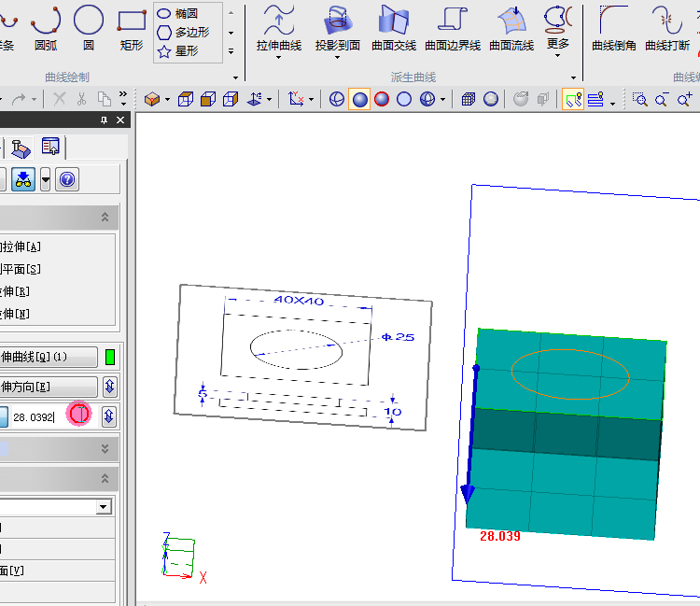Click the zoom out magnifier icon

(662, 99)
